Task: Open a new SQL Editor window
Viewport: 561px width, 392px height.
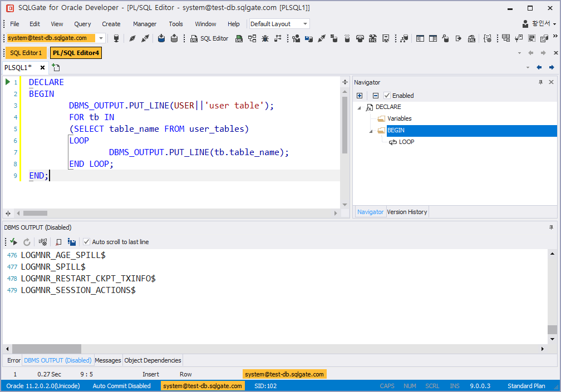Action: pyautogui.click(x=209, y=38)
